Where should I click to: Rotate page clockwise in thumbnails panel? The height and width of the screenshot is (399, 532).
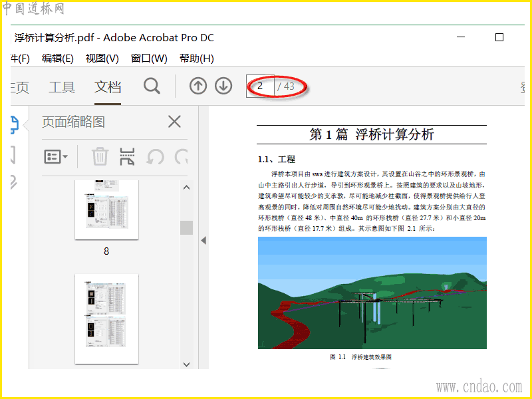[181, 157]
